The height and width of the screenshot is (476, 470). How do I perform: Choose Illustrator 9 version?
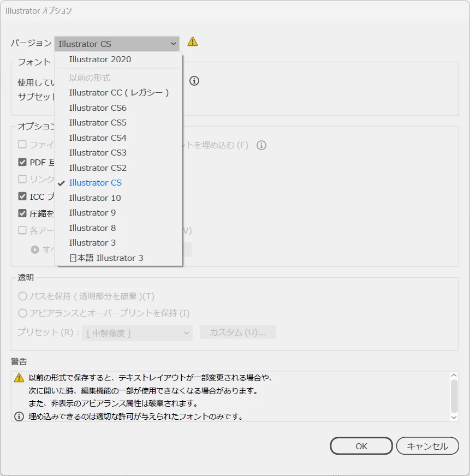[118, 213]
